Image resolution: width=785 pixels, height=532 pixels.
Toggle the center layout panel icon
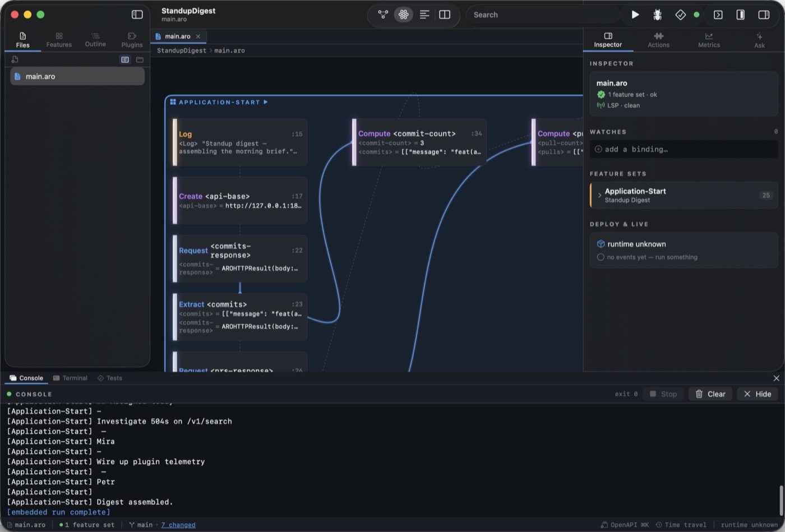pyautogui.click(x=741, y=15)
